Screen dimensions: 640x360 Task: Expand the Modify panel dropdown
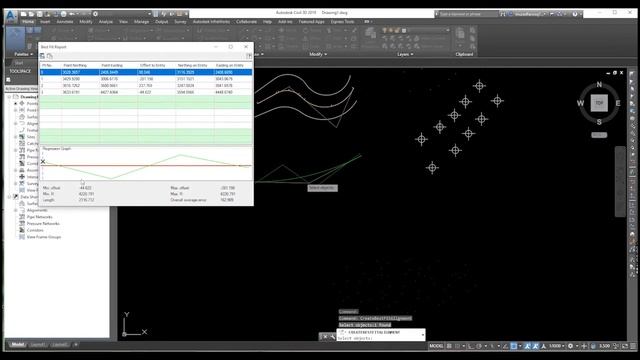[318, 54]
